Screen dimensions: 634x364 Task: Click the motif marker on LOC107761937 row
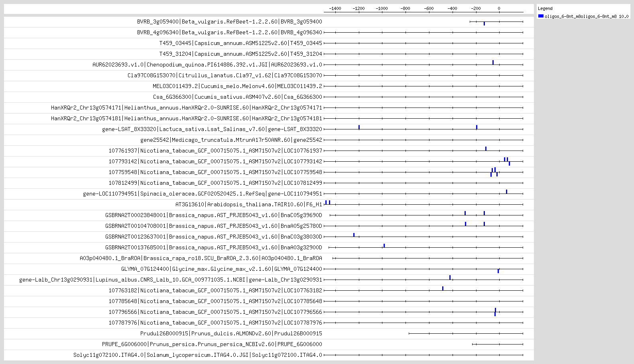486,149
